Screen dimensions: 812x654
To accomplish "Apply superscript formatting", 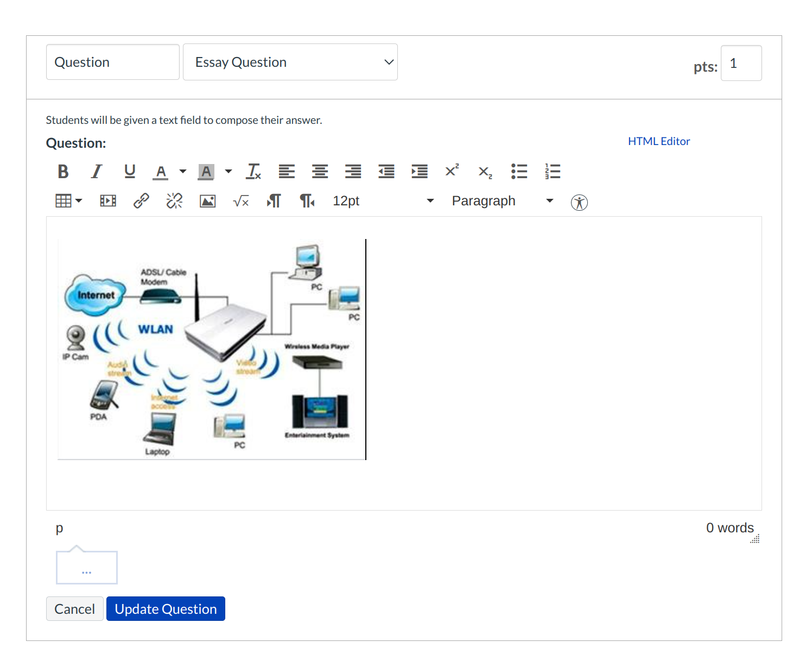I will pyautogui.click(x=452, y=172).
